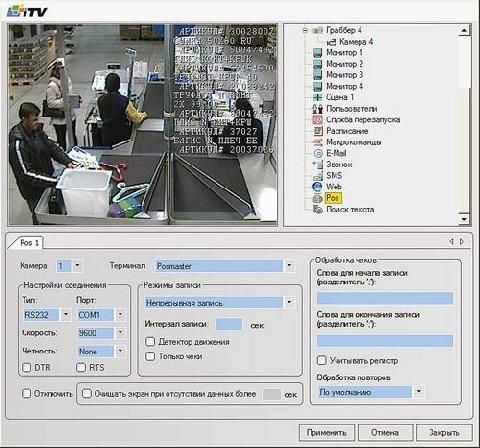Switch to the Pos 1 tab

click(29, 243)
